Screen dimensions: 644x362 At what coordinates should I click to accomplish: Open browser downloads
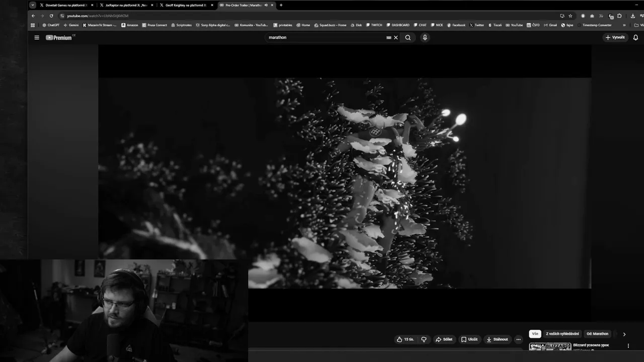click(633, 16)
